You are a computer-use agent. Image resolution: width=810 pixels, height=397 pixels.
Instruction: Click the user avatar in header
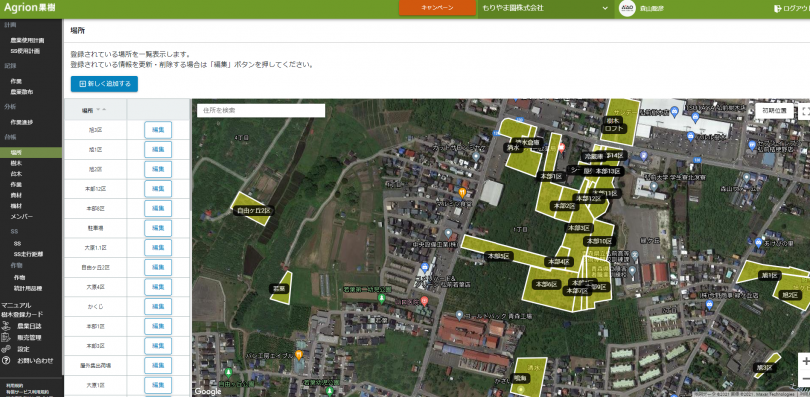tap(627, 9)
